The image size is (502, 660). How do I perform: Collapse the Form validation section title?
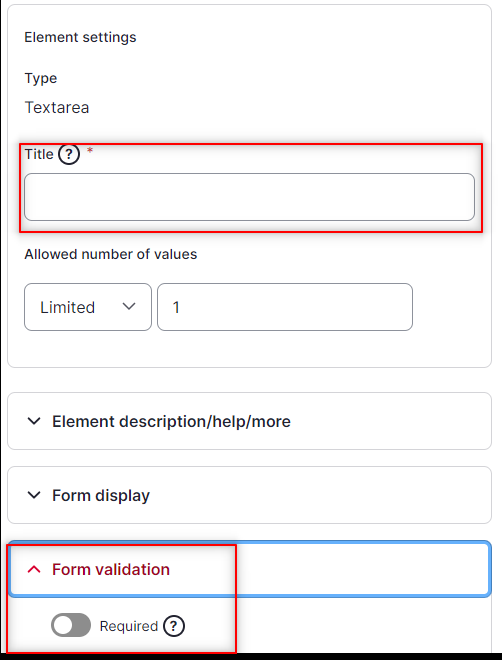coord(111,570)
